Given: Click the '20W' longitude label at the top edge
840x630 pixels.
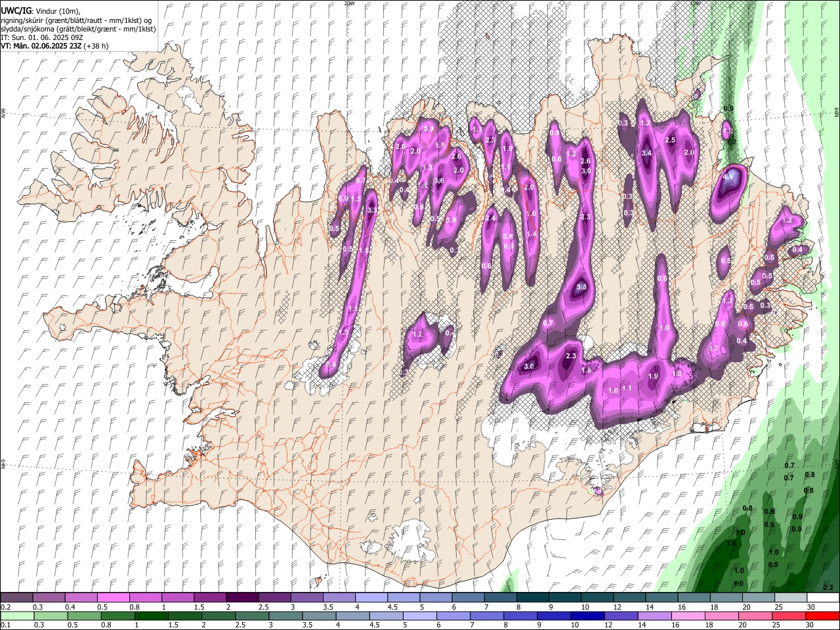Looking at the screenshot, I should [349, 3].
